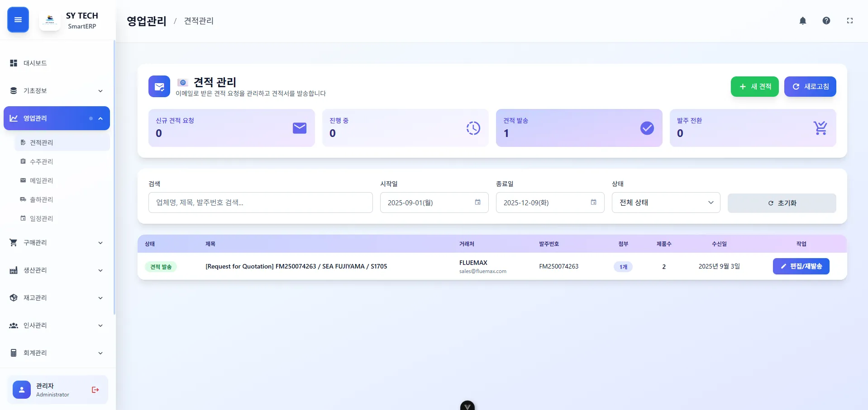Open the 종료일 calendar picker icon
The image size is (868, 410).
(593, 203)
